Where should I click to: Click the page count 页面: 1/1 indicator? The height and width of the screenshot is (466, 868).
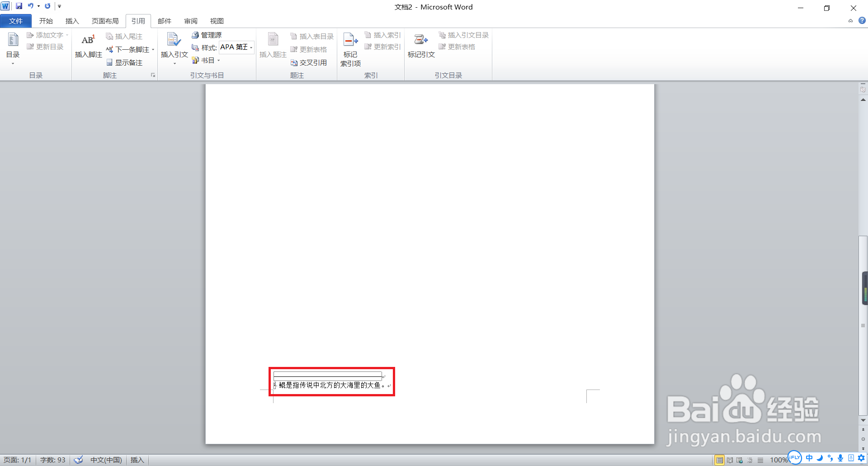[18, 460]
